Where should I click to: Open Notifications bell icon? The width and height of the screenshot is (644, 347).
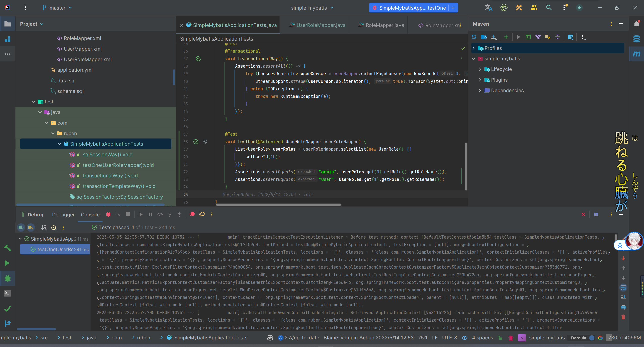click(636, 24)
